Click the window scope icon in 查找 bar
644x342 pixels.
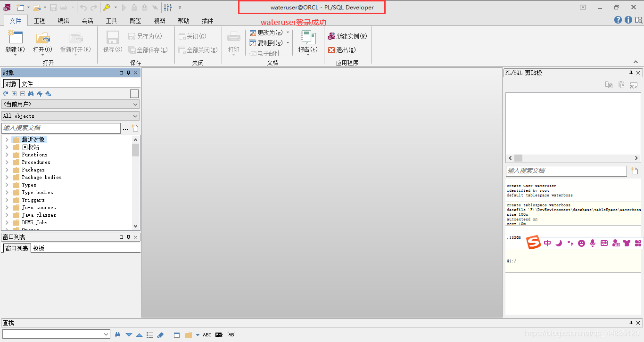click(177, 335)
